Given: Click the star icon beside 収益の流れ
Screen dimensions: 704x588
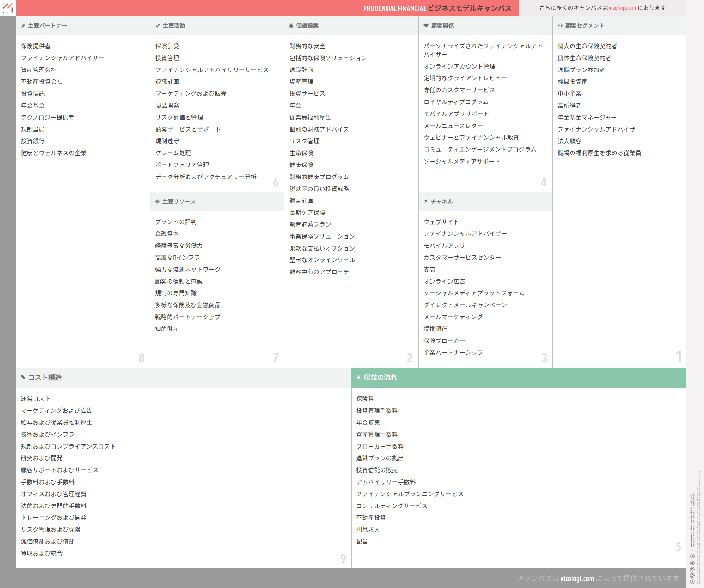Looking at the screenshot, I should [358, 377].
